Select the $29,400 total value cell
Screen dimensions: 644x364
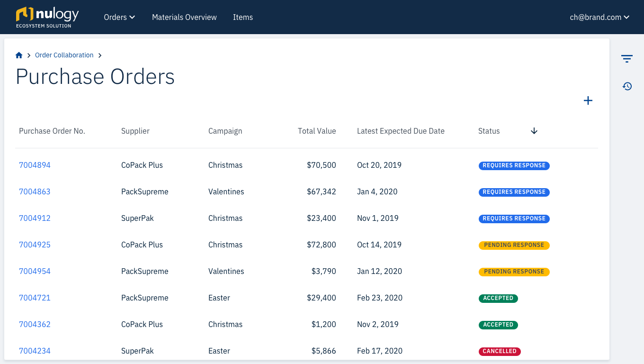click(322, 298)
